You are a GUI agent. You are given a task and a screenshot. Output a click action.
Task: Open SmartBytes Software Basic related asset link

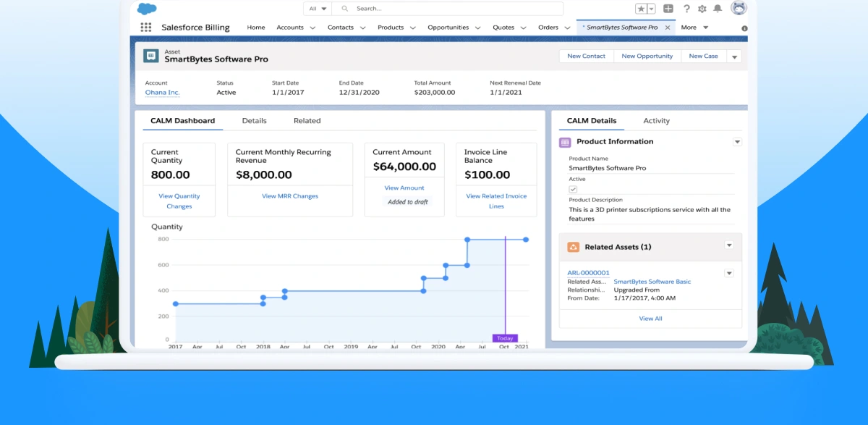click(x=652, y=282)
